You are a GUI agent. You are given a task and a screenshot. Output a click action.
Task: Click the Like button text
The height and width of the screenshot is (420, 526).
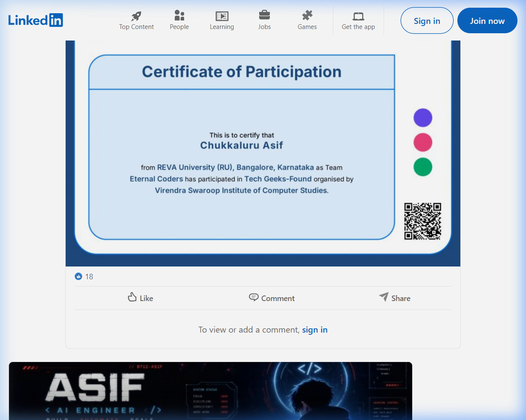pos(147,298)
